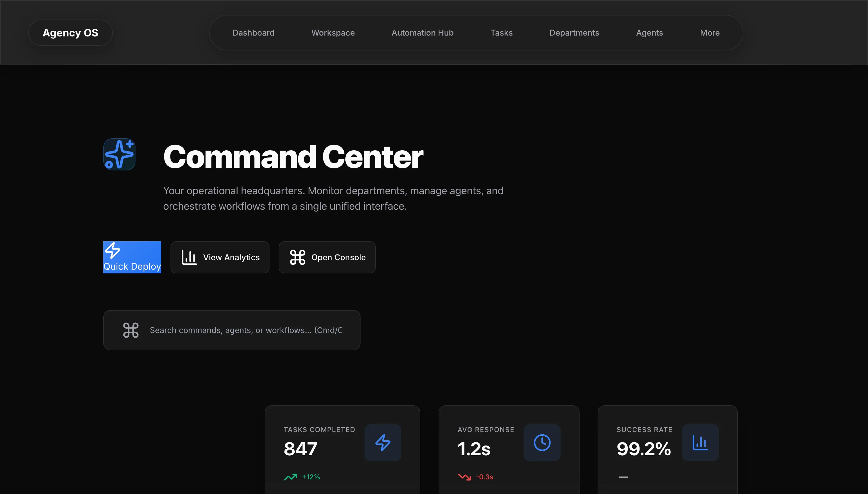Open Automation Hub in the navigation
The width and height of the screenshot is (868, 494).
(422, 33)
